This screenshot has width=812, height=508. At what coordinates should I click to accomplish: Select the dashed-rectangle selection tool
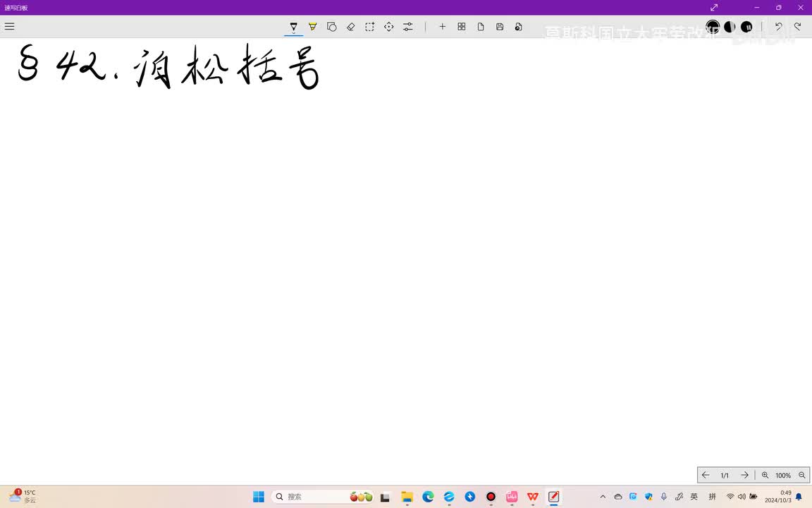(370, 26)
